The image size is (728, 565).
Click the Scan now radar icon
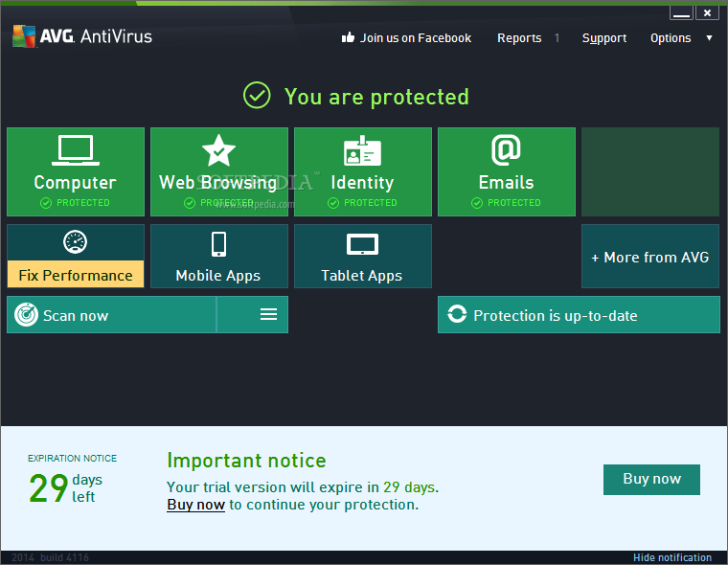click(26, 315)
